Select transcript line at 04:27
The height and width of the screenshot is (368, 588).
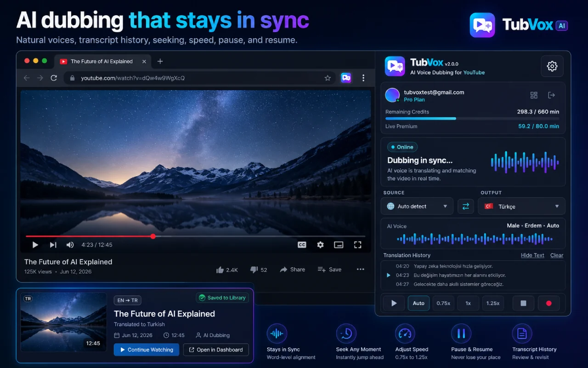(450, 284)
